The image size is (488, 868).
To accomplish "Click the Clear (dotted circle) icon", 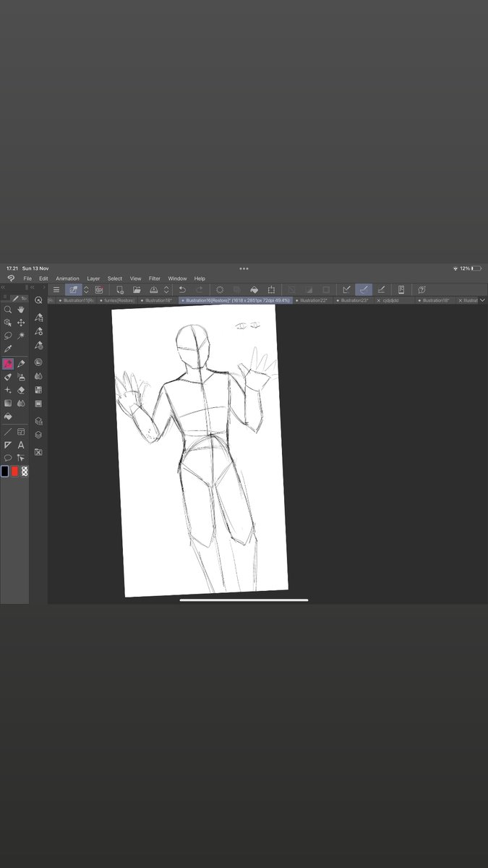I will [220, 290].
